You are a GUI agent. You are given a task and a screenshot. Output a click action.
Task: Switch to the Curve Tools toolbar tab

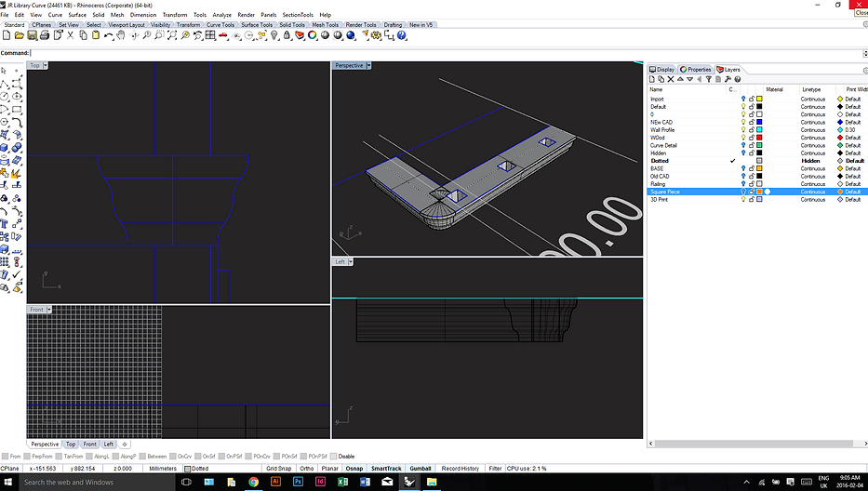[x=220, y=25]
